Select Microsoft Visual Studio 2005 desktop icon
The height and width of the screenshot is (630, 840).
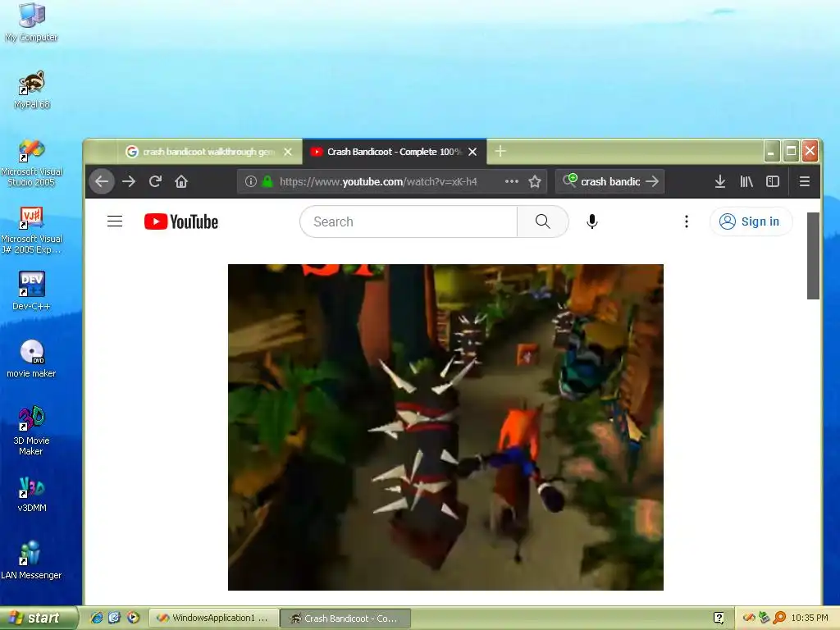tap(32, 163)
